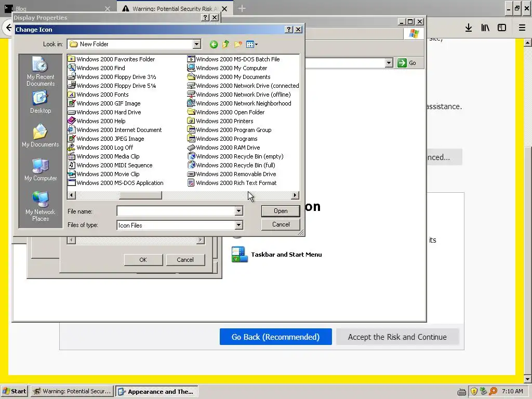Expand the Look in folder dropdown
The height and width of the screenshot is (399, 532).
tap(196, 44)
